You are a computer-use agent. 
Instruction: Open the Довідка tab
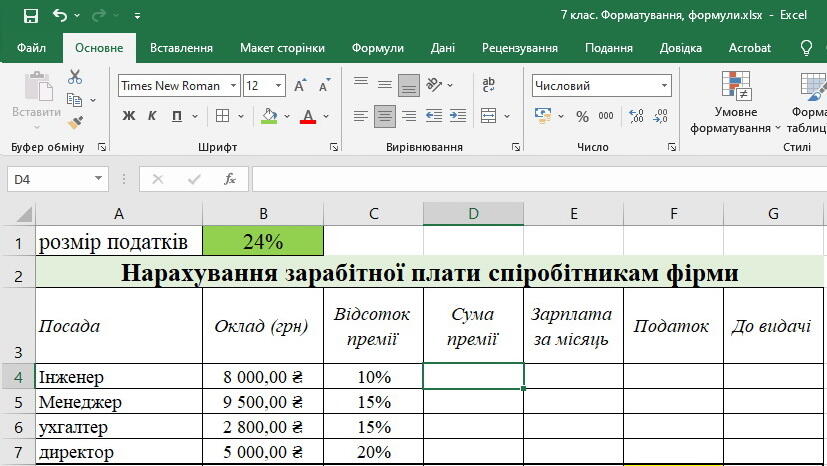click(680, 48)
